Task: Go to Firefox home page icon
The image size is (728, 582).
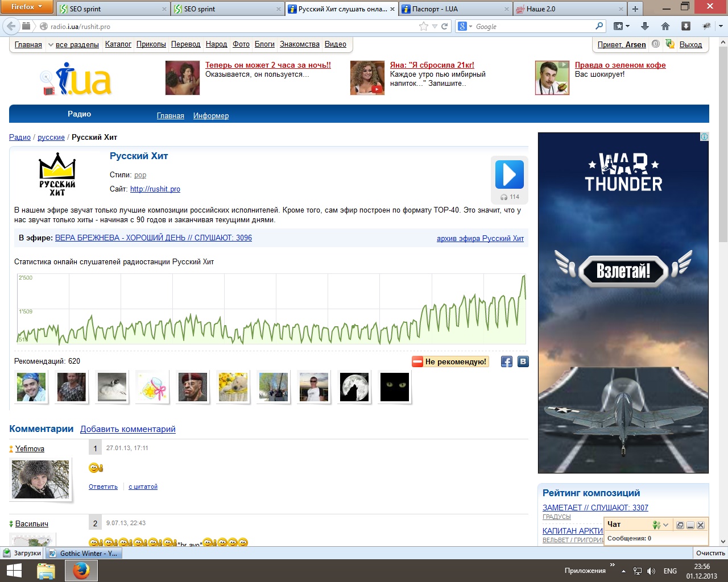Action: pos(665,26)
